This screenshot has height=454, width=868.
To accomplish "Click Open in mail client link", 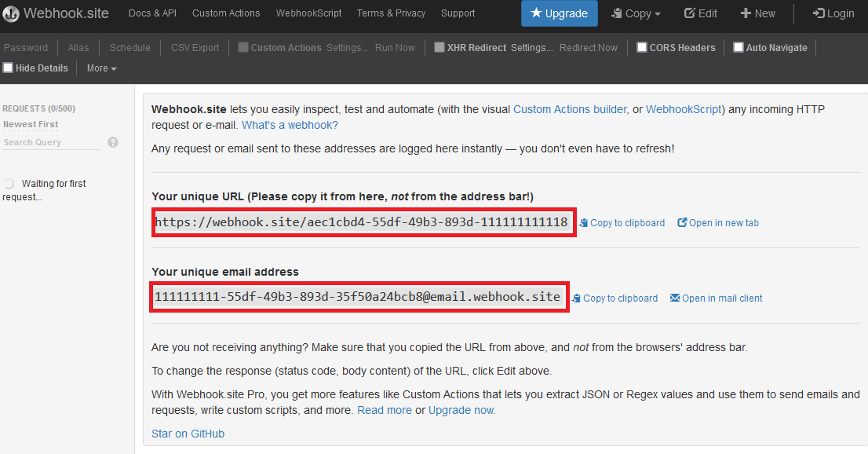I will coord(716,298).
